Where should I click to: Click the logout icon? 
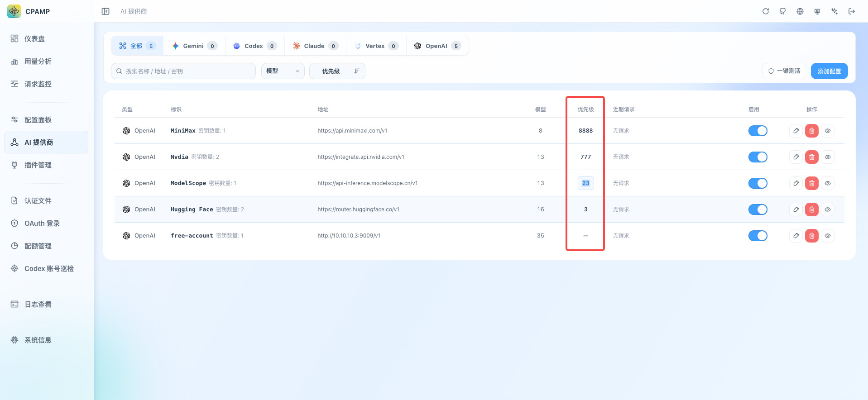pyautogui.click(x=852, y=11)
